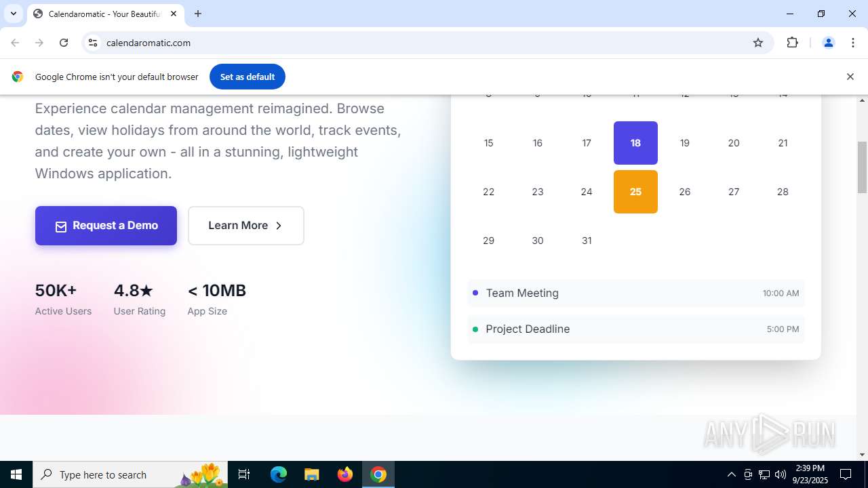The image size is (868, 488).
Task: Click the envelope icon on Request a Demo
Action: tap(61, 226)
